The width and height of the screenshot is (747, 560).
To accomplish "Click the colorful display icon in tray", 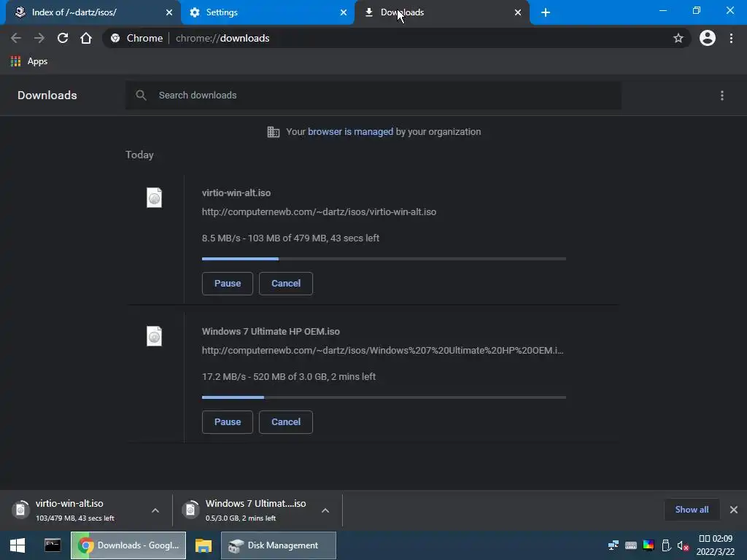I will (649, 545).
